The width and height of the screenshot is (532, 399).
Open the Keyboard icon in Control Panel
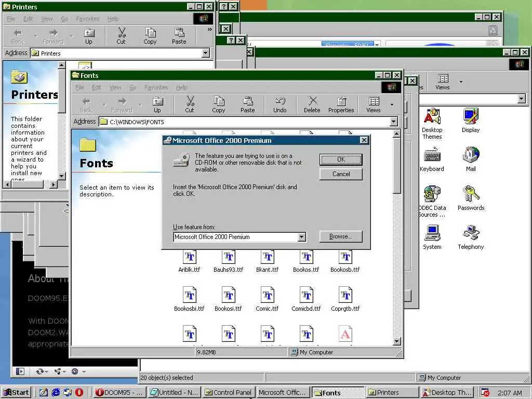tap(432, 159)
